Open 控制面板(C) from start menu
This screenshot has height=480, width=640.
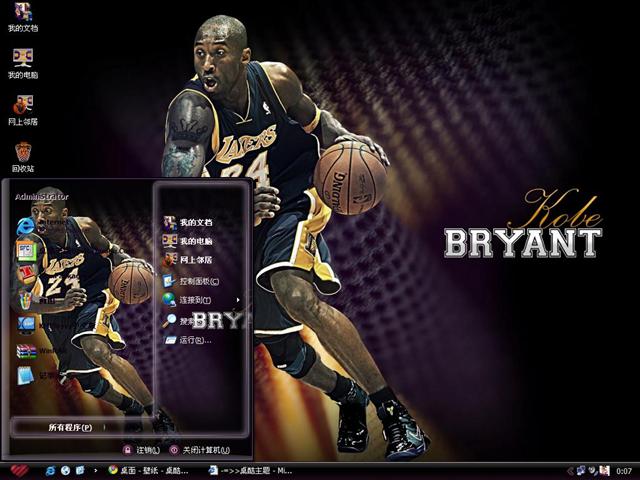click(x=191, y=281)
